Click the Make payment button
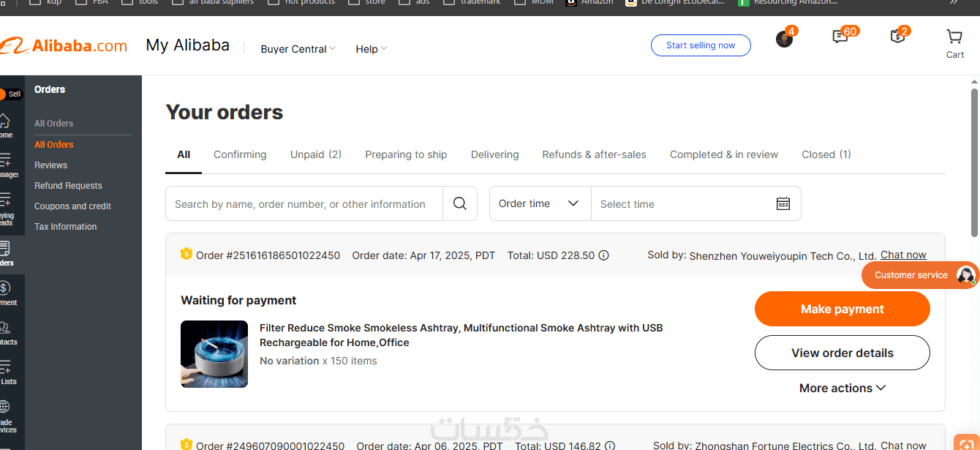Screen dimensions: 980x450 coord(843,309)
